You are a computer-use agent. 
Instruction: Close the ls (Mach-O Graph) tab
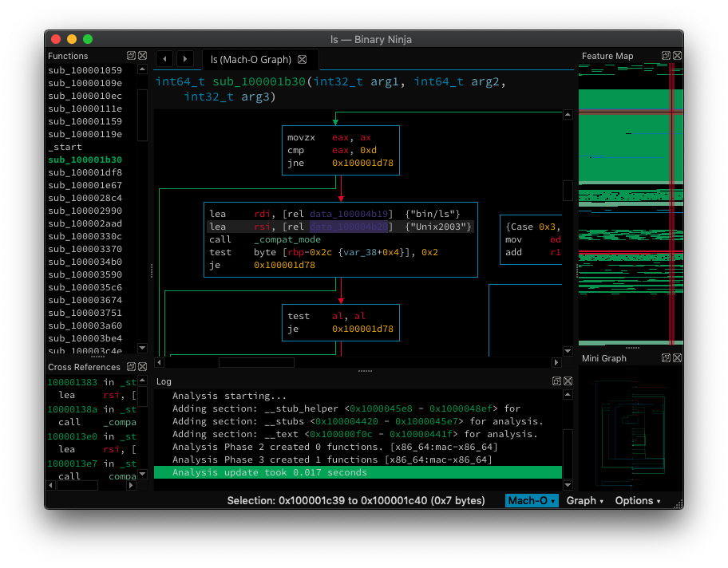point(302,60)
